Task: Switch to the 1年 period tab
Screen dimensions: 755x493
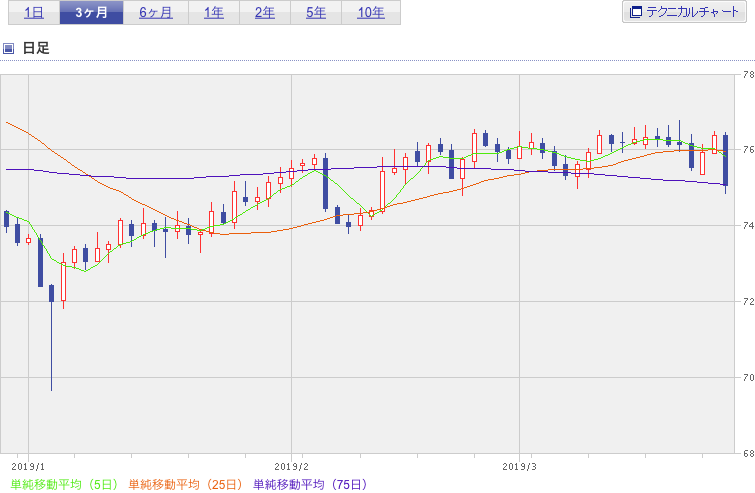Action: pos(214,13)
